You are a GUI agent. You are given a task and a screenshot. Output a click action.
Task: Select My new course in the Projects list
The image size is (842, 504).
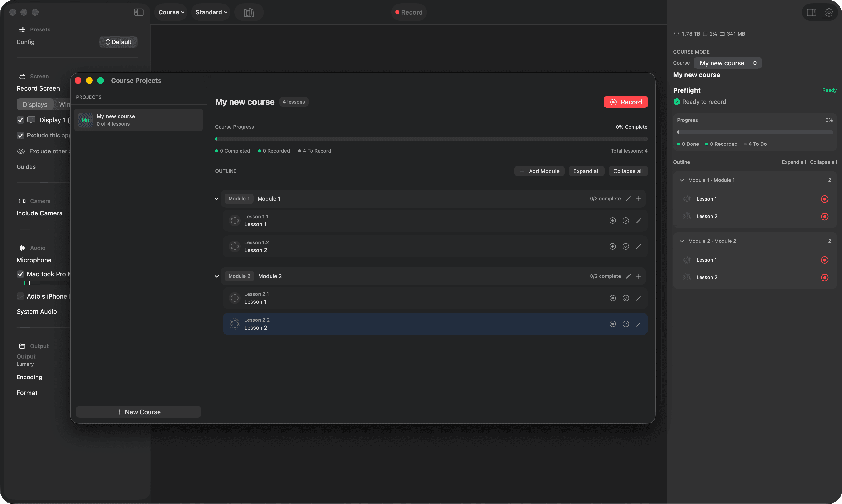tap(138, 120)
